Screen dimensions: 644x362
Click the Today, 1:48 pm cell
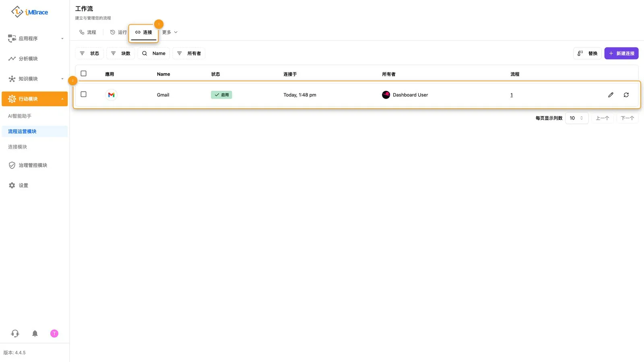(x=300, y=95)
